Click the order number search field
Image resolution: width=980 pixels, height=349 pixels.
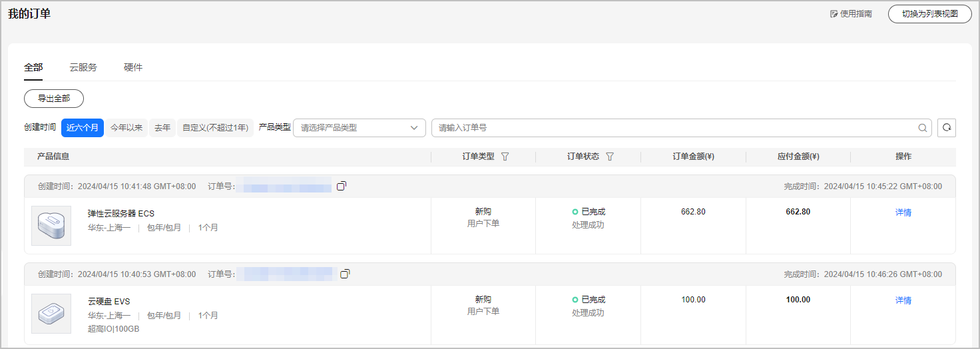[x=672, y=128]
